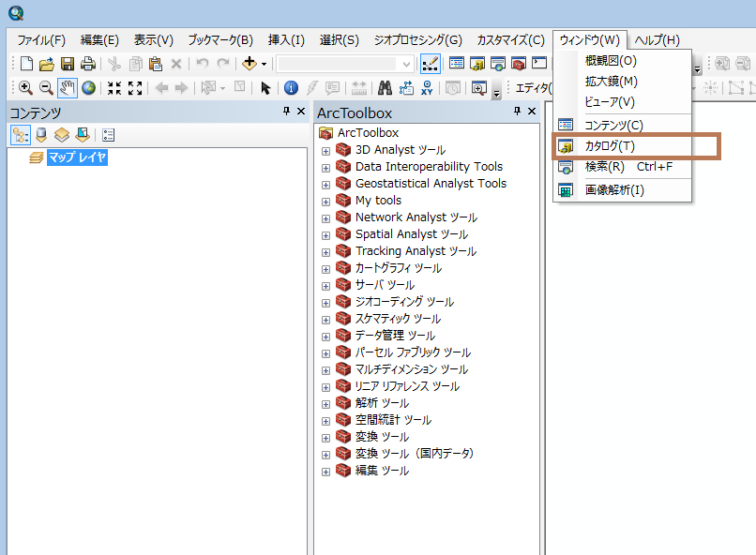This screenshot has width=756, height=555.
Task: Select 変換 ツール (国内データ) item
Action: pos(415,454)
